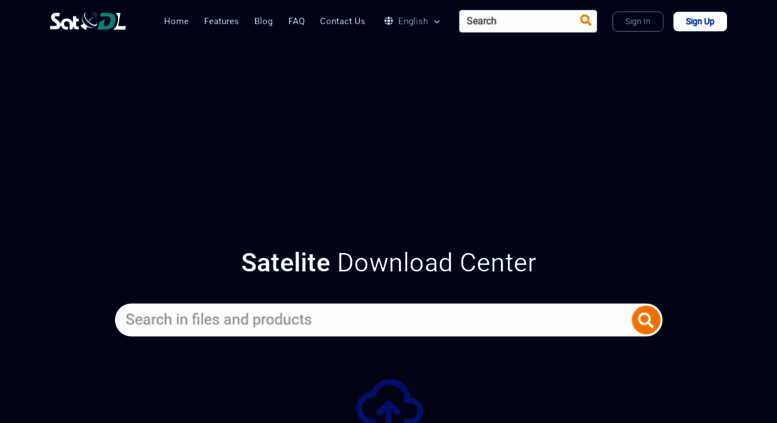Image resolution: width=777 pixels, height=423 pixels.
Task: Click the 'Satelite Download Center' heading
Action: [388, 263]
